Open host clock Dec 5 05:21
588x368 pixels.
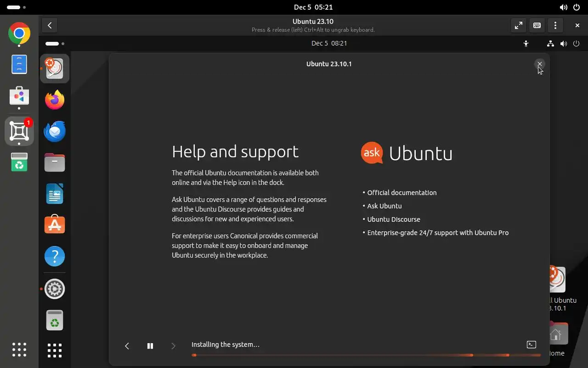[x=313, y=7]
